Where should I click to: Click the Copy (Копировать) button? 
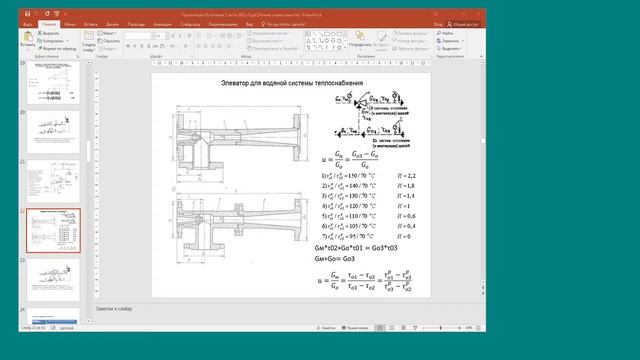51,41
